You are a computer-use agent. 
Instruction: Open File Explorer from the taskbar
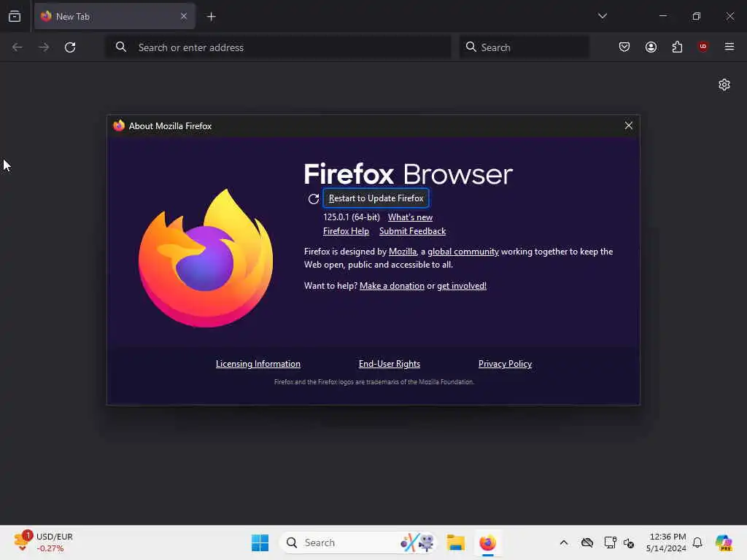point(455,542)
